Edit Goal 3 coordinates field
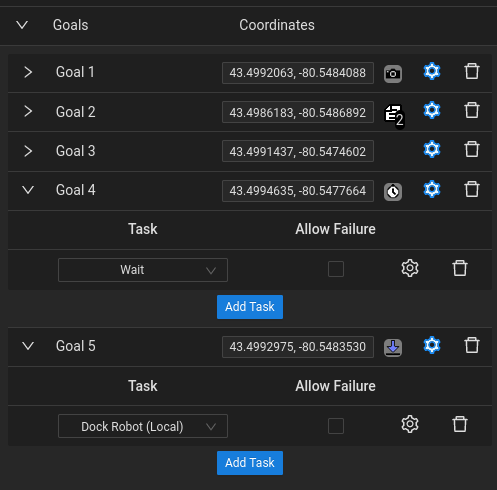 [x=298, y=151]
